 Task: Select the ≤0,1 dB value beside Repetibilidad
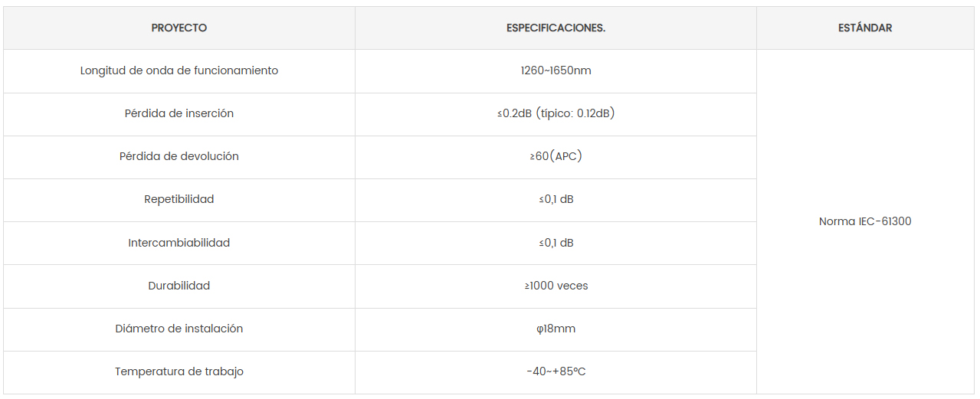pyautogui.click(x=556, y=199)
